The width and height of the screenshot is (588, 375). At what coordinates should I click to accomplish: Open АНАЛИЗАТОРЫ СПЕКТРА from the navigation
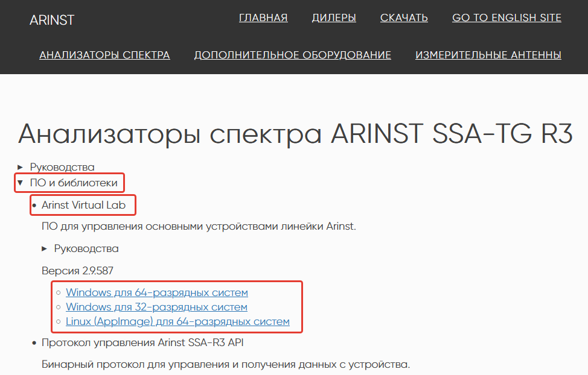pos(104,54)
